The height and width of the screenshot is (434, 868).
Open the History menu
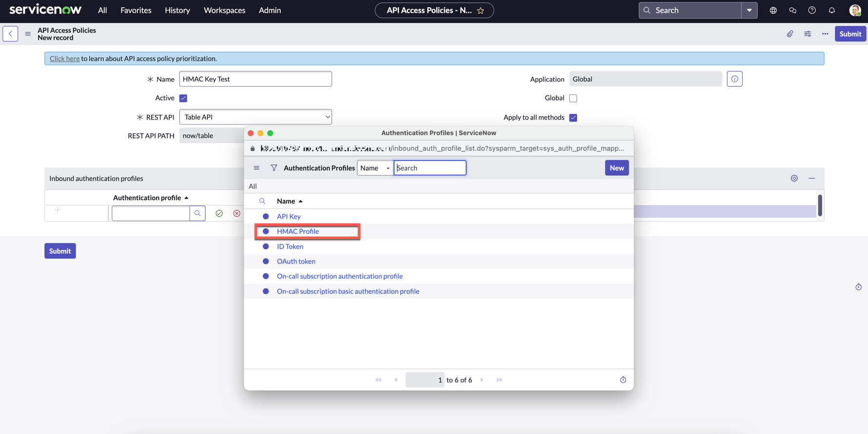tap(178, 10)
